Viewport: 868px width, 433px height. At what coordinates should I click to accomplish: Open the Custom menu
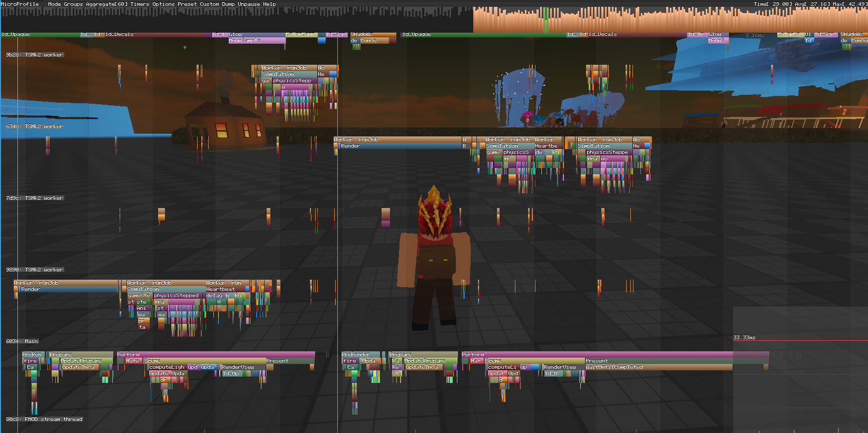[x=209, y=4]
